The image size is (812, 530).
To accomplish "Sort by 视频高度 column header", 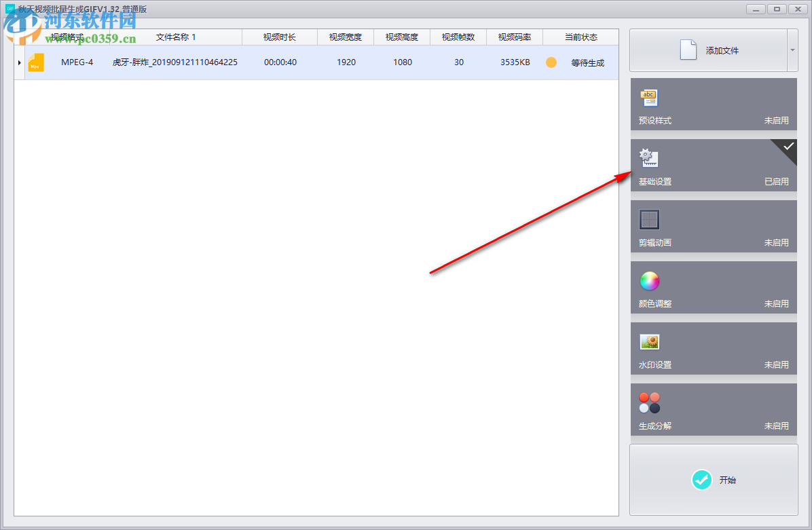I will tap(402, 37).
